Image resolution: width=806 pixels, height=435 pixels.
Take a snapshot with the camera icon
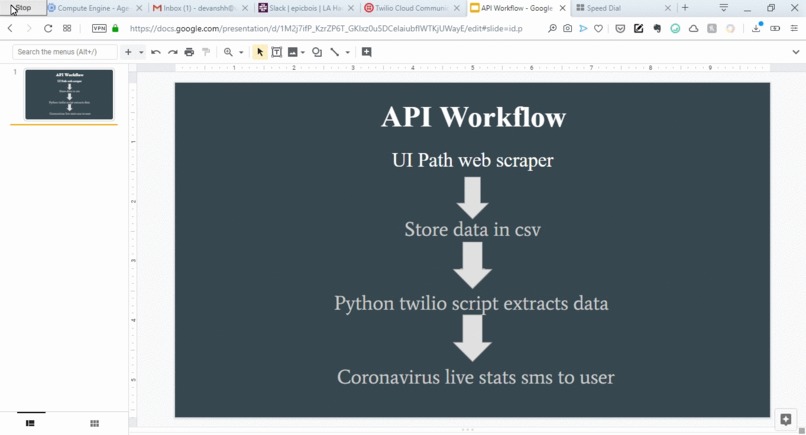click(567, 28)
